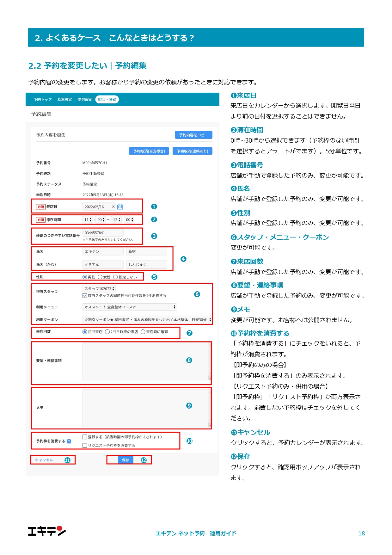
Task: Click the 予約内容を編集 section heading
Action: (51, 135)
